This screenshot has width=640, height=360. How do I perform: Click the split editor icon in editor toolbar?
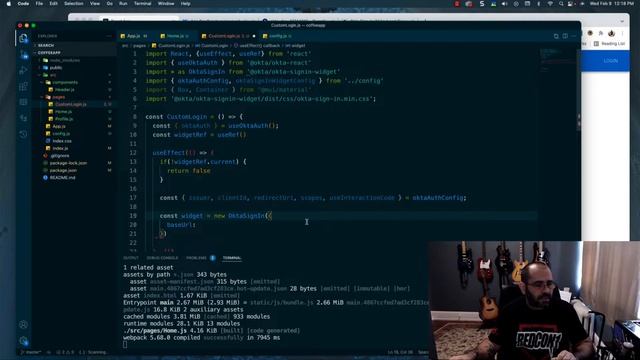(565, 36)
